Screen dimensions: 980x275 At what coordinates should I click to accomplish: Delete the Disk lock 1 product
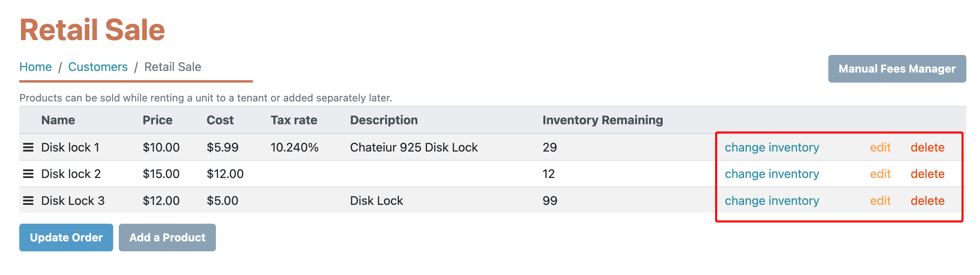click(927, 148)
